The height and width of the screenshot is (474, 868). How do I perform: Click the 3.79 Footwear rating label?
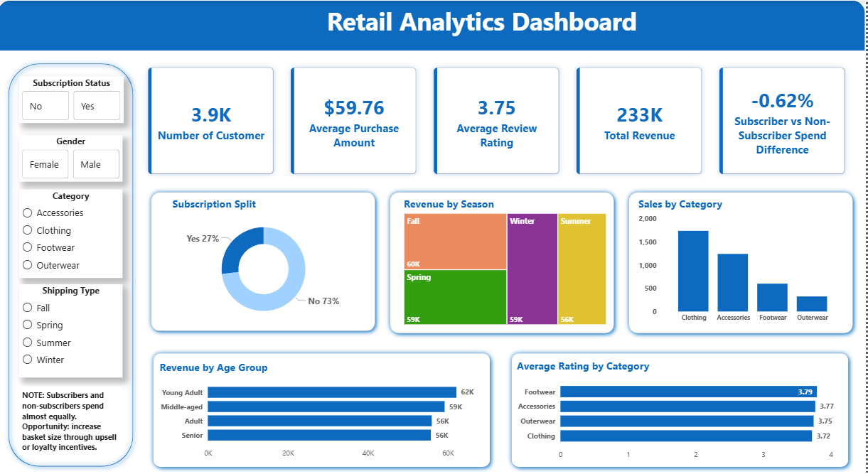point(805,392)
